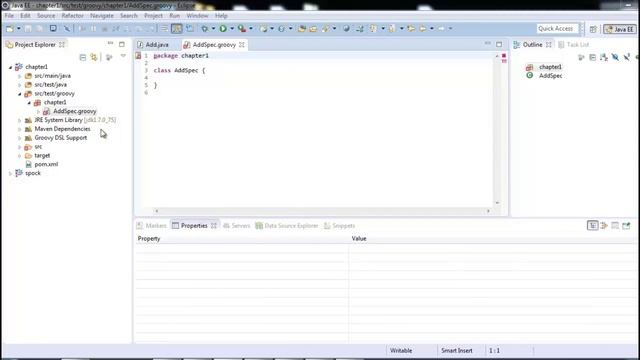Click the Search flashlight toolbar icon
The width and height of the screenshot is (640, 360).
click(325, 29)
